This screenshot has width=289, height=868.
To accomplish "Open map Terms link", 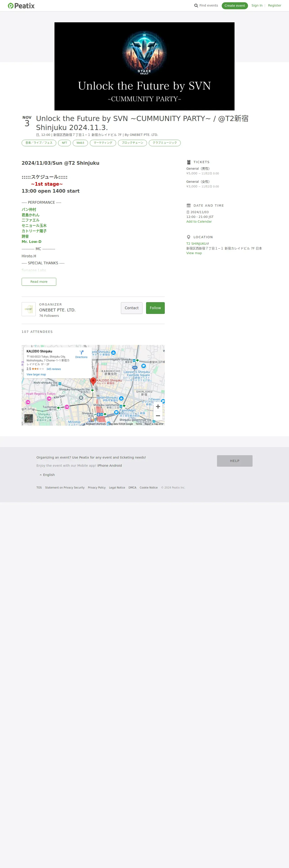I will [139, 424].
